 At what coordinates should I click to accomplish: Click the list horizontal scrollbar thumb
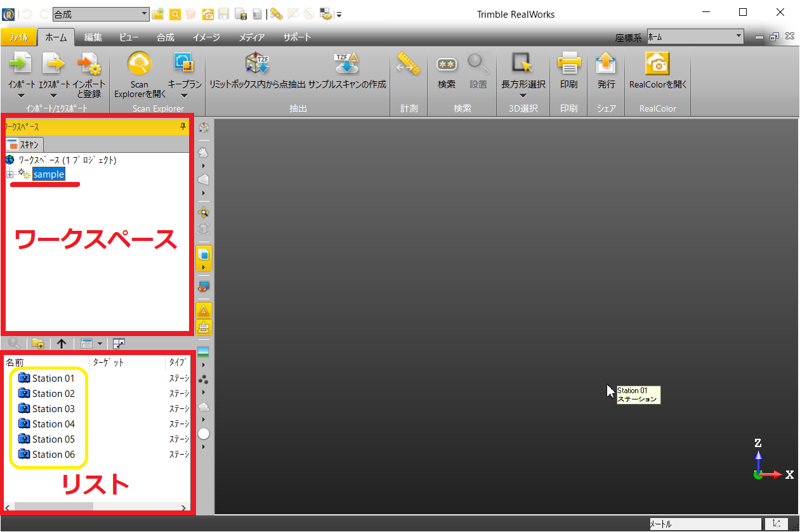pyautogui.click(x=53, y=507)
